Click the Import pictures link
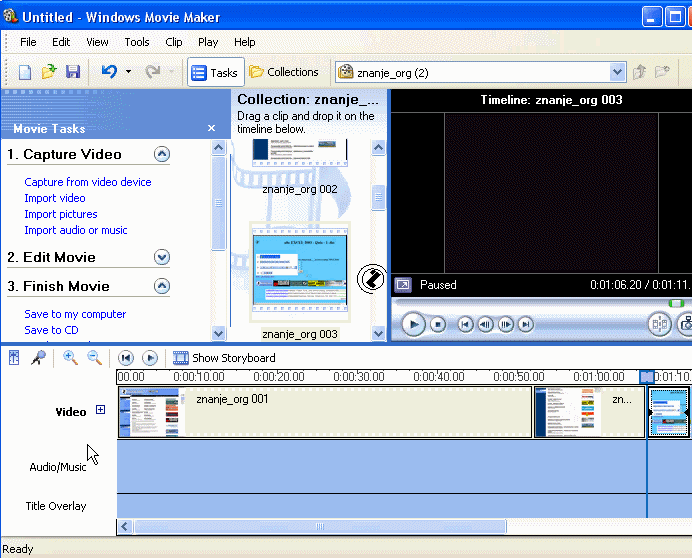692x558 pixels. coord(61,214)
